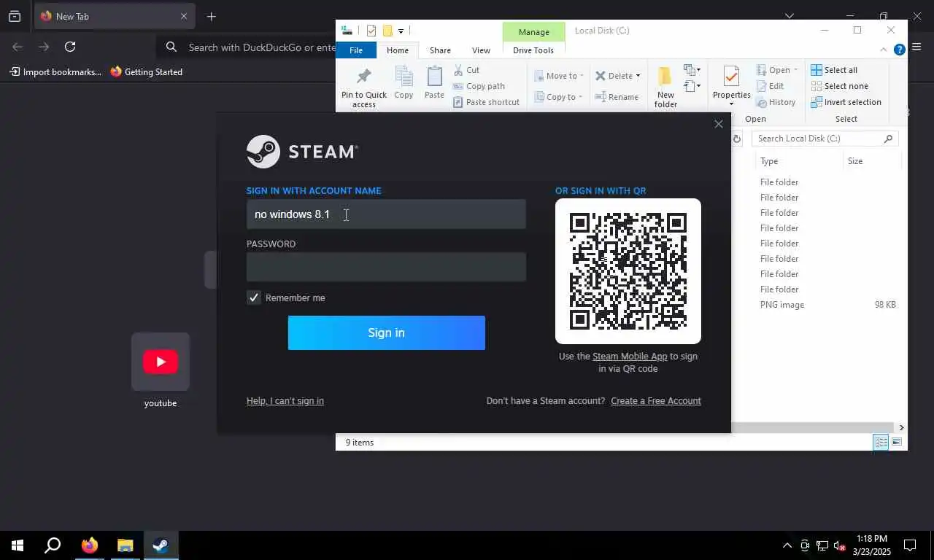The height and width of the screenshot is (560, 934).
Task: Click Edit in the Open group
Action: pos(770,86)
